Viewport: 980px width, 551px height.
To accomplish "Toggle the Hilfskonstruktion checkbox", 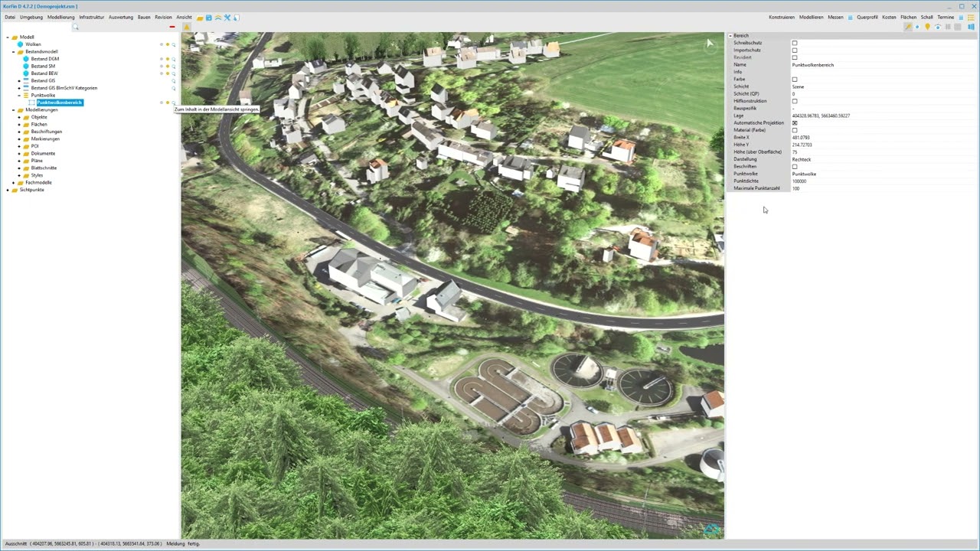I will click(x=795, y=101).
